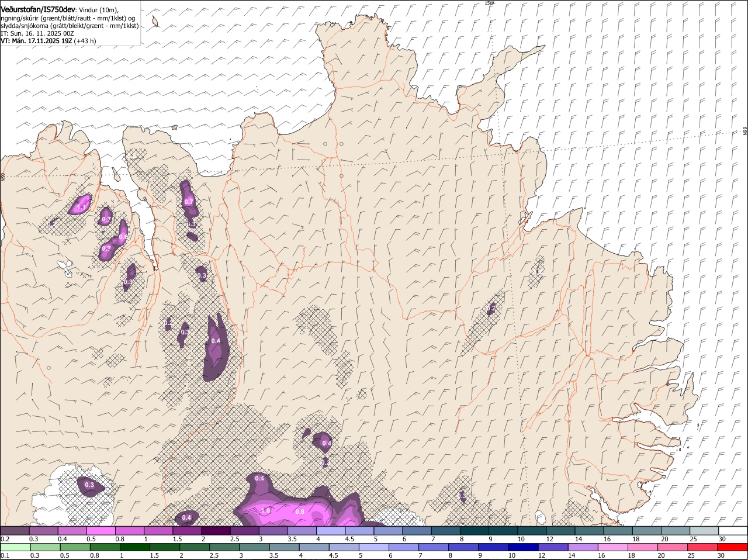Click the 0.8 value in the bright pink area
748x560 pixels.
pos(300,511)
